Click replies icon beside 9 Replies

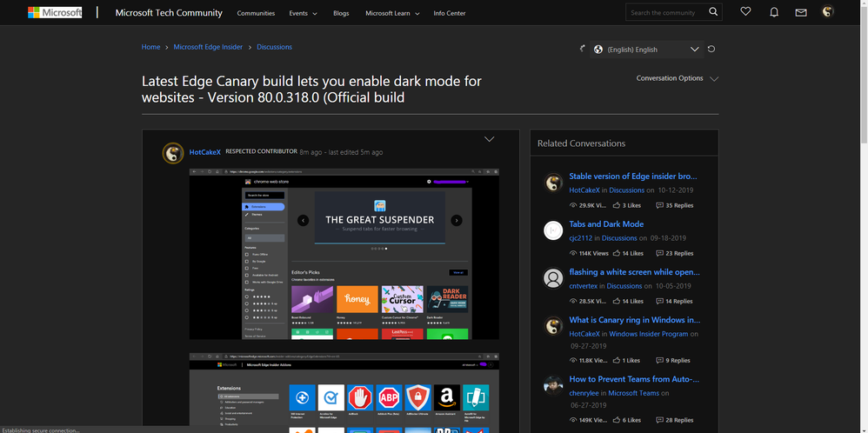(x=660, y=361)
